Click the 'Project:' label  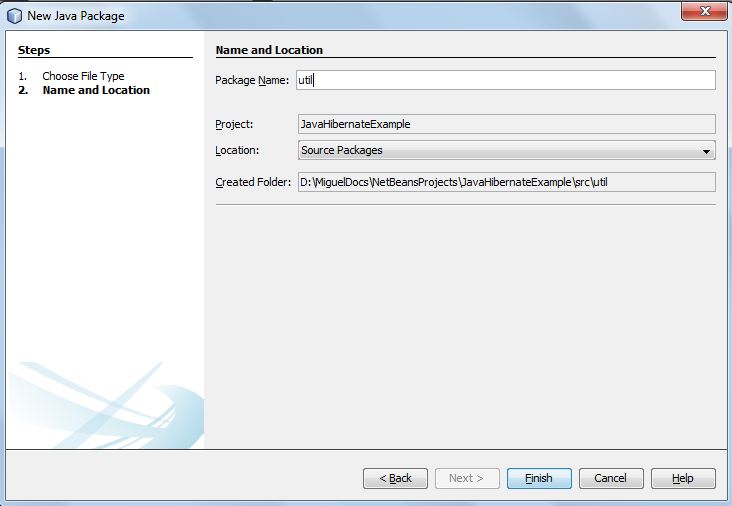(x=234, y=124)
